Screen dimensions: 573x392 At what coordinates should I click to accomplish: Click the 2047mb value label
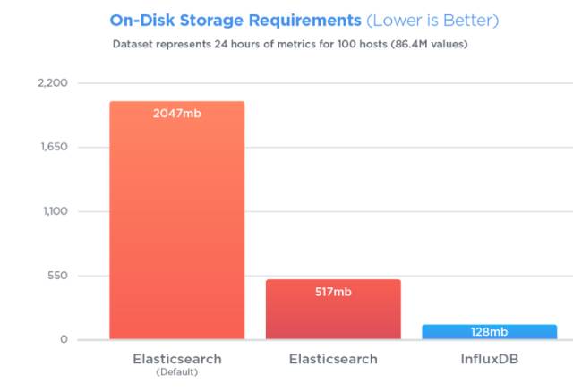point(177,114)
